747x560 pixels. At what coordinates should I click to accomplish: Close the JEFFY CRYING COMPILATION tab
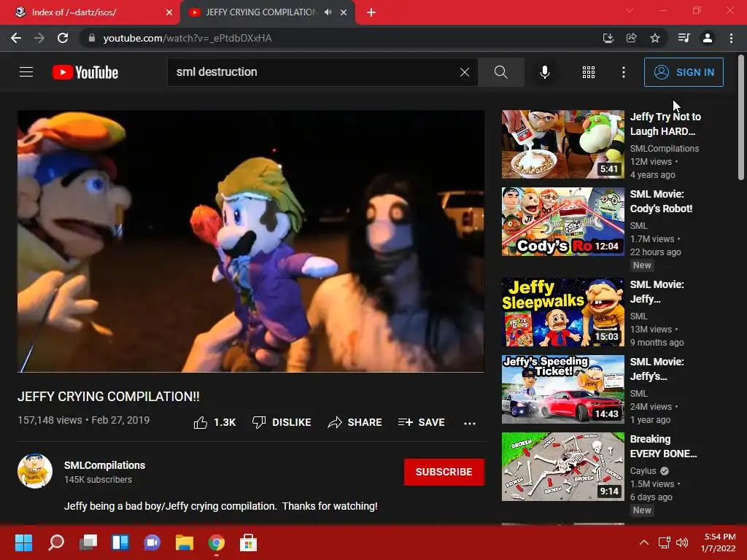pyautogui.click(x=344, y=12)
